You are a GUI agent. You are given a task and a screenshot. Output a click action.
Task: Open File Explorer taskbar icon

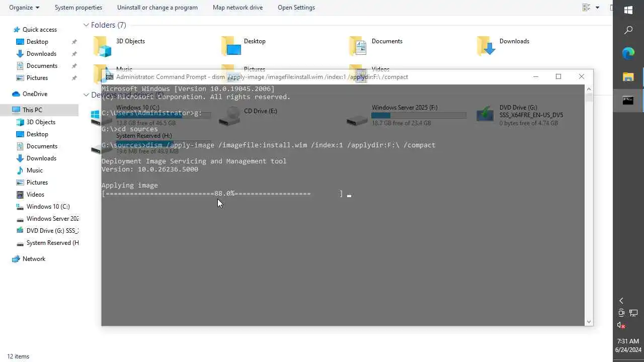tap(628, 77)
